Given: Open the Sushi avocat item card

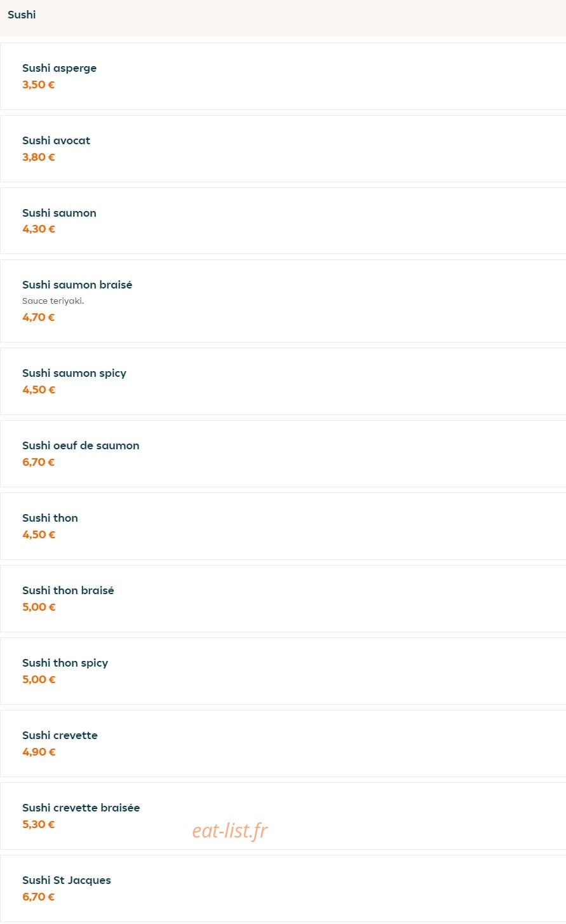Looking at the screenshot, I should tap(283, 149).
